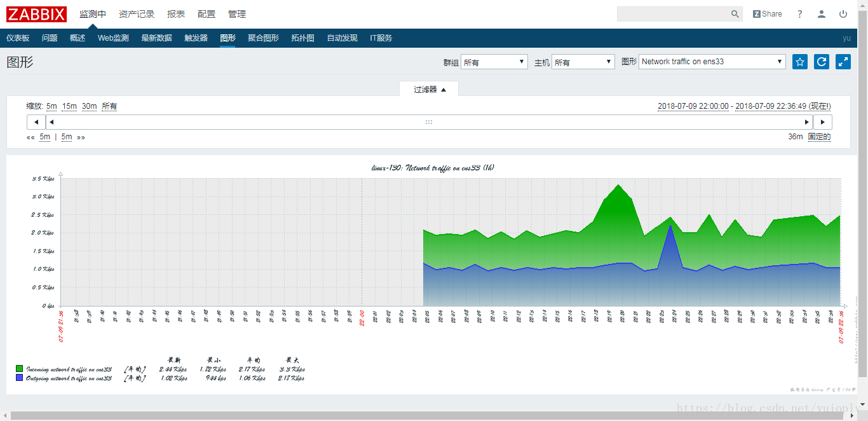Go to the 仪表板 submenu
The image size is (868, 421).
pyautogui.click(x=18, y=38)
